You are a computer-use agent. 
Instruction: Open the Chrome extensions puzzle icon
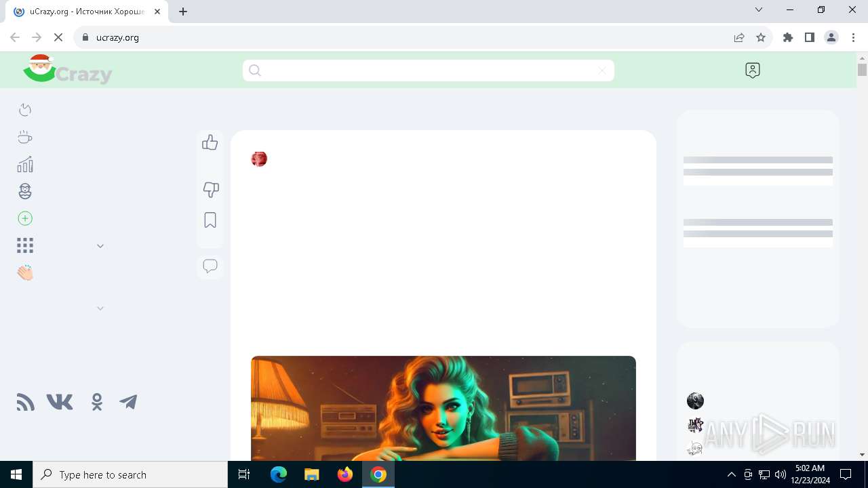[x=788, y=37]
